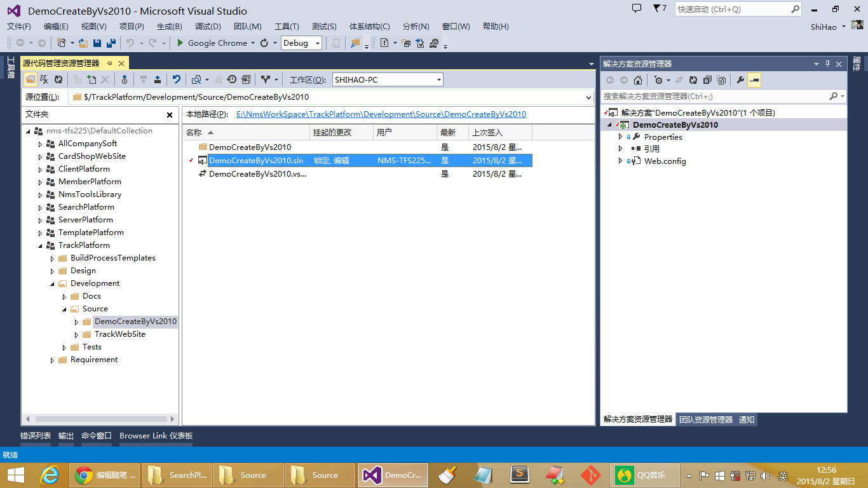
Task: Click the Home icon in Solution Explorer
Action: pyautogui.click(x=637, y=80)
